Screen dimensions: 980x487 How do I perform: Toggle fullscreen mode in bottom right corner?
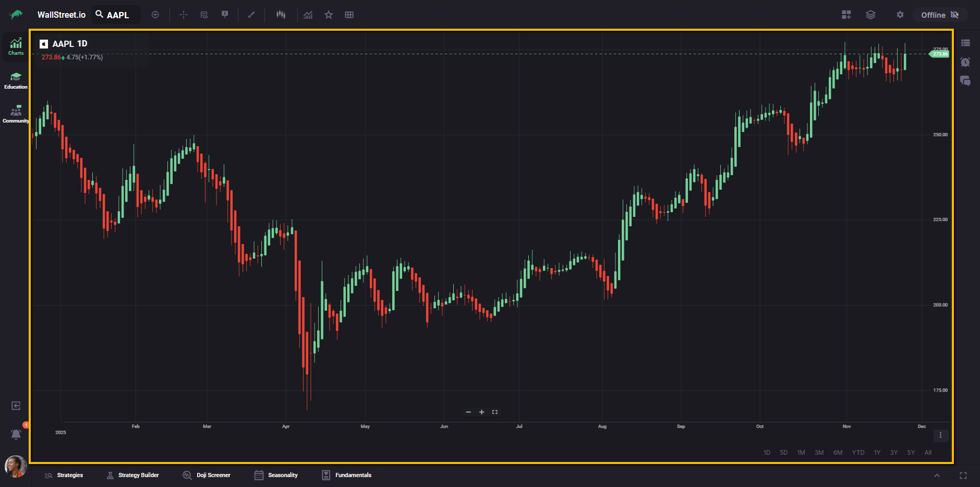coord(963,476)
